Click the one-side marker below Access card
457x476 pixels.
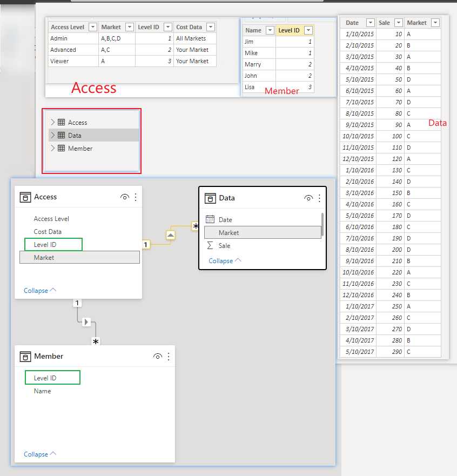click(77, 303)
